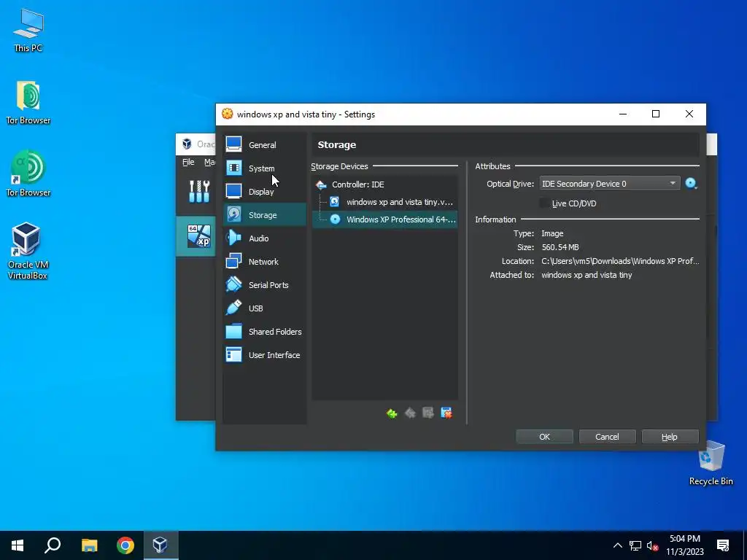The image size is (747, 560).
Task: Select the Oracle VM VirtualBox desktop shortcut
Action: point(27,251)
